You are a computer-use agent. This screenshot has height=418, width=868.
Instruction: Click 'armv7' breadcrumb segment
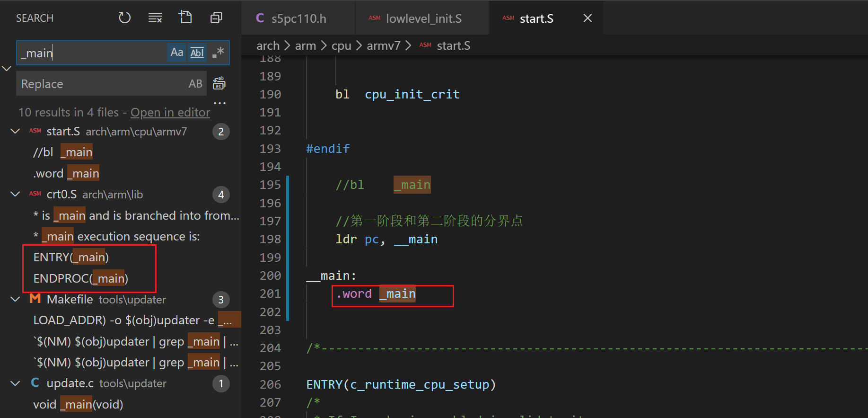(x=383, y=45)
